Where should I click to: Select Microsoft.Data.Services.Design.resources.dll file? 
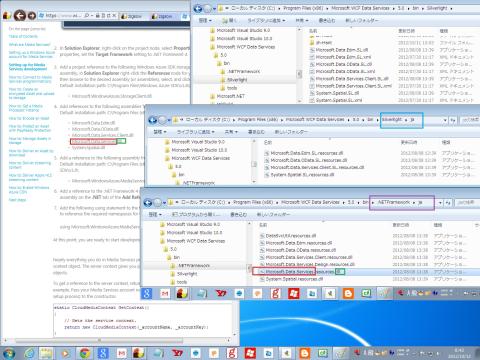pyautogui.click(x=307, y=265)
